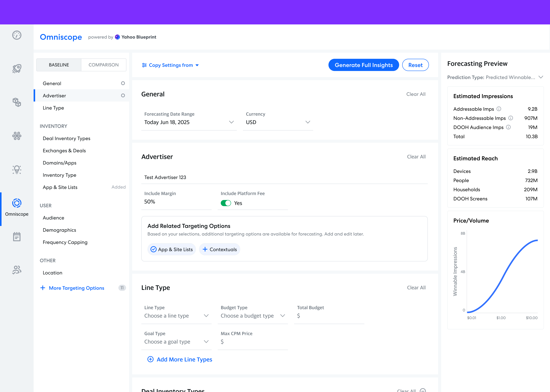Open the lightbulb insights sidebar icon
The image size is (550, 392).
pos(17,170)
